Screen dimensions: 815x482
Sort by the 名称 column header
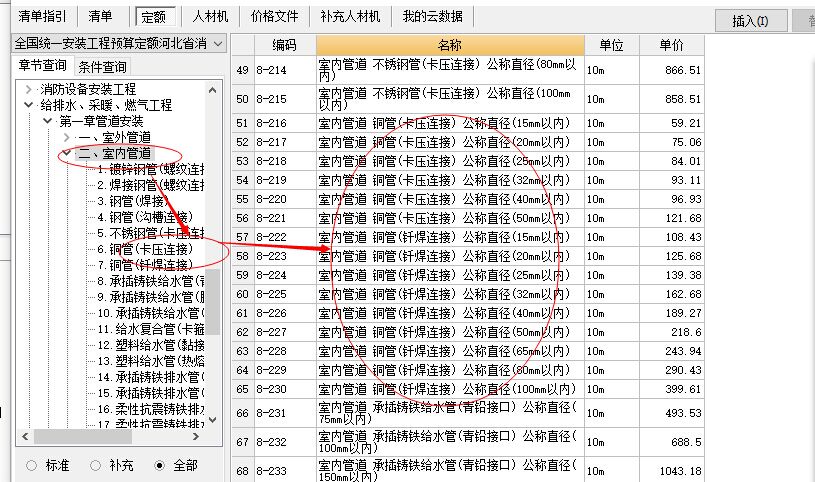(450, 45)
